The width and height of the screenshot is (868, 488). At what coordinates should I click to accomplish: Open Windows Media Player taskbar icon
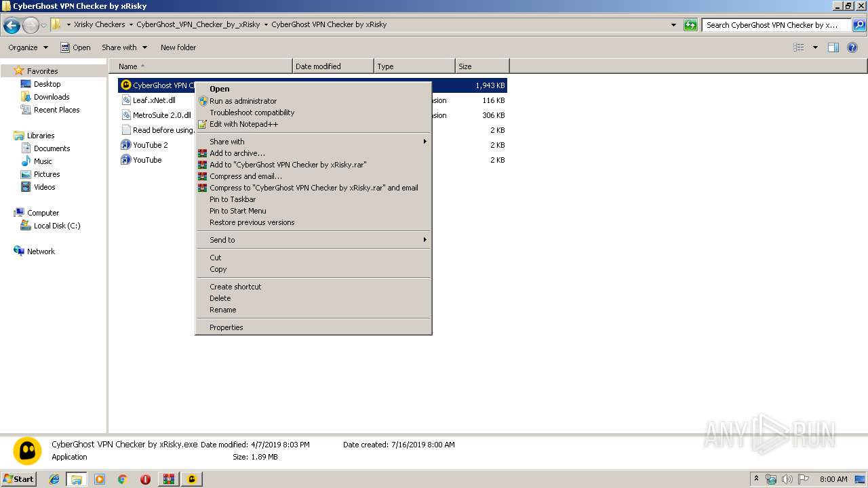pyautogui.click(x=100, y=479)
